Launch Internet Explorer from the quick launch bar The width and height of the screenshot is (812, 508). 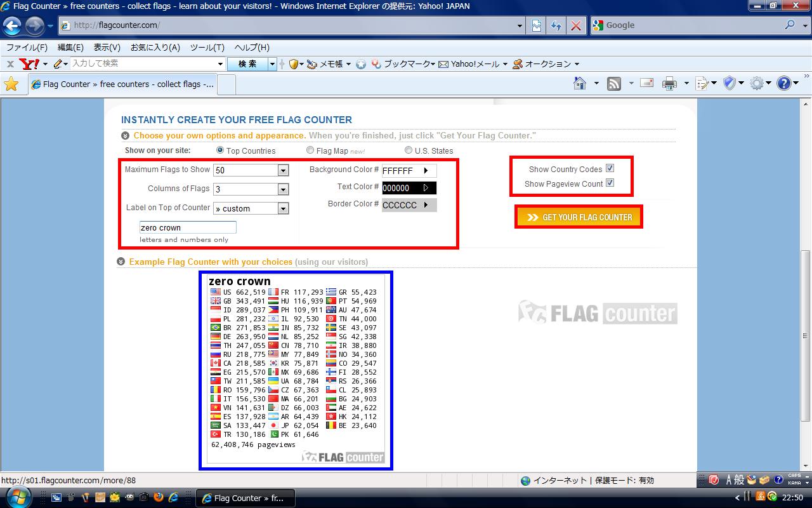click(173, 498)
